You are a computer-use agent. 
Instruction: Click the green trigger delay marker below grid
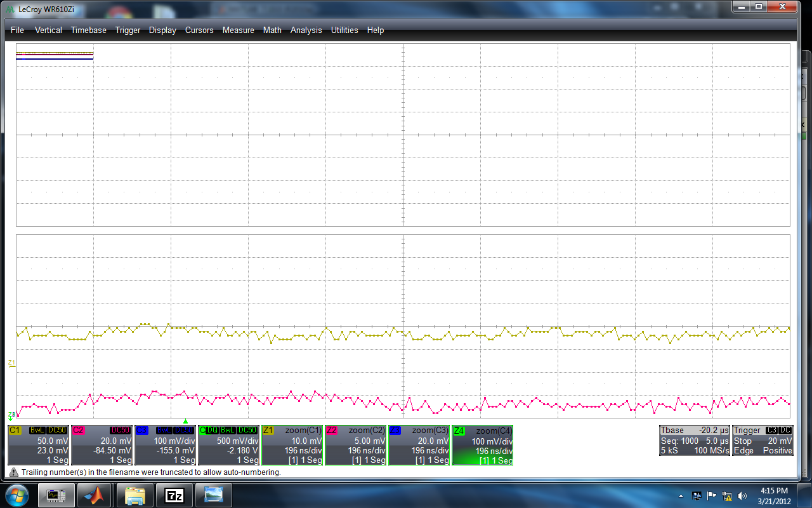185,421
